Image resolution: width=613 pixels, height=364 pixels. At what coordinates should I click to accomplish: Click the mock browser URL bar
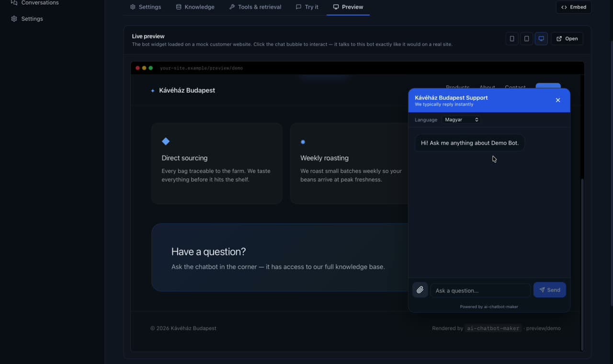[201, 68]
